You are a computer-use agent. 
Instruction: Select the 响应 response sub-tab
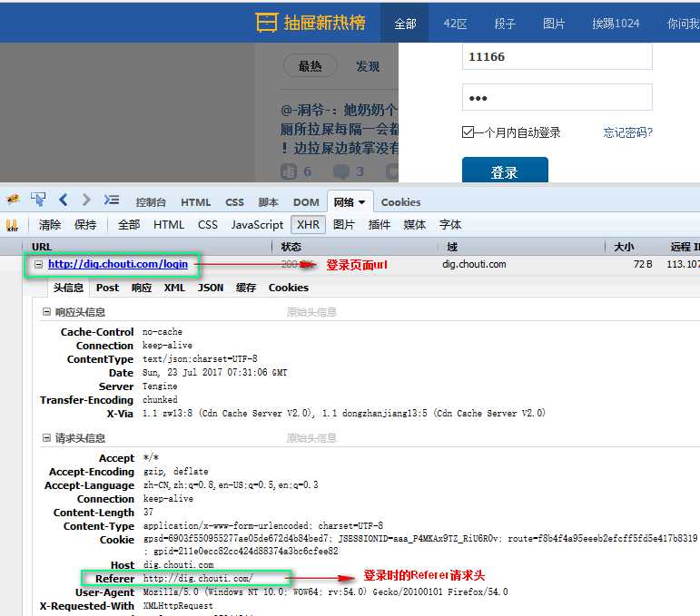click(x=142, y=288)
